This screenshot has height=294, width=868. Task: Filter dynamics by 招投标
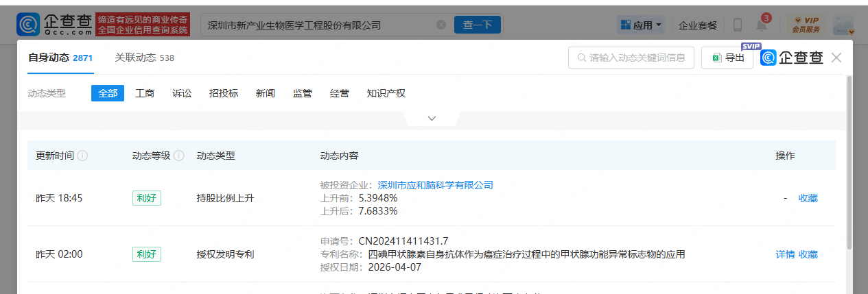(x=224, y=93)
